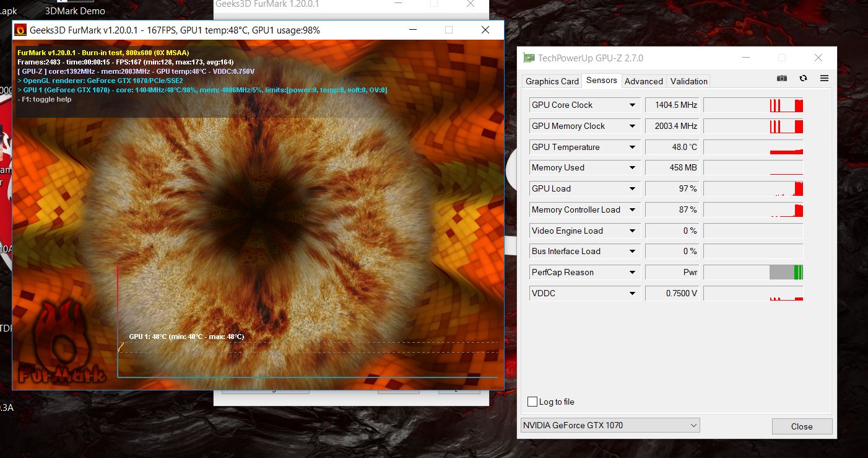
Task: Click the 458 MB memory used value
Action: click(672, 168)
